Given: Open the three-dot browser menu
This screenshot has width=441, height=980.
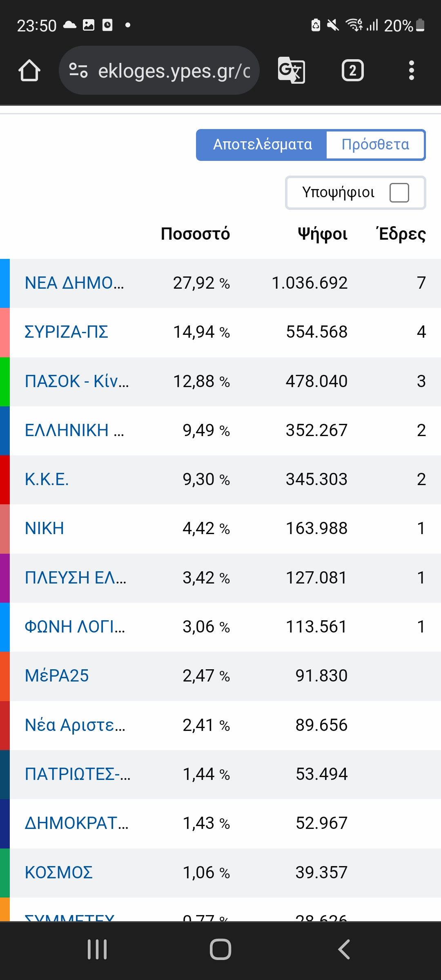Looking at the screenshot, I should [411, 71].
